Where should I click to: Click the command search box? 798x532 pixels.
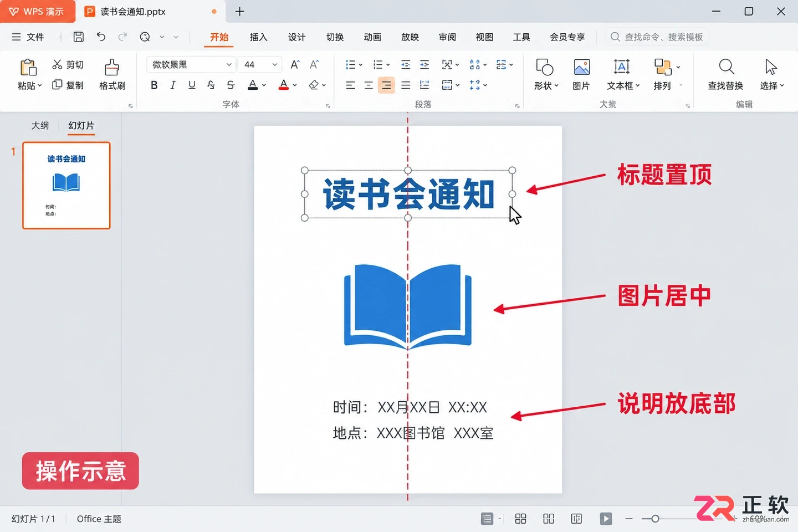pos(657,37)
